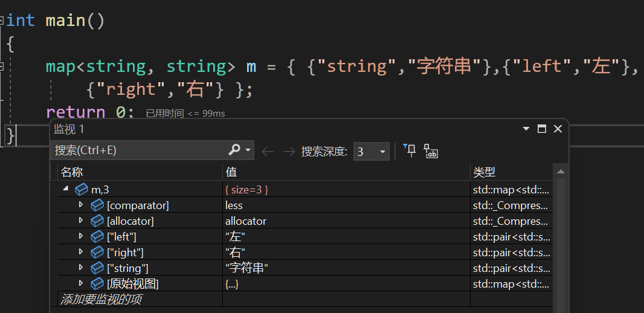Click the 类型 column header
The width and height of the screenshot is (644, 313).
click(511, 172)
